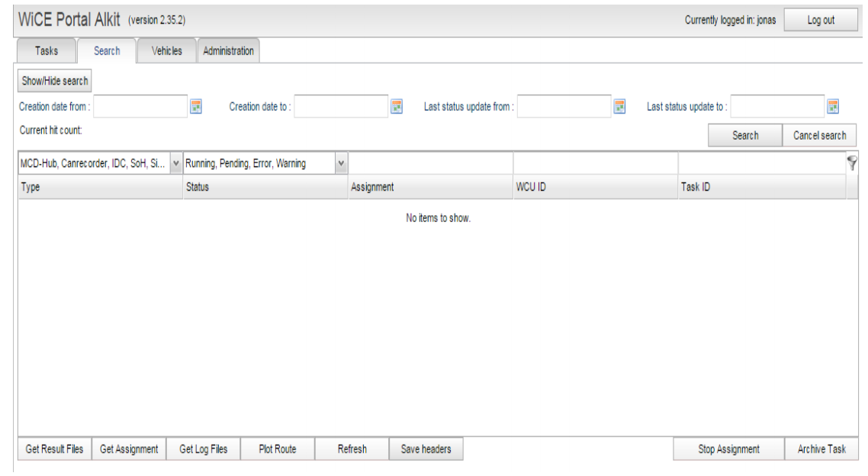Plot Route for selected task

click(x=277, y=449)
